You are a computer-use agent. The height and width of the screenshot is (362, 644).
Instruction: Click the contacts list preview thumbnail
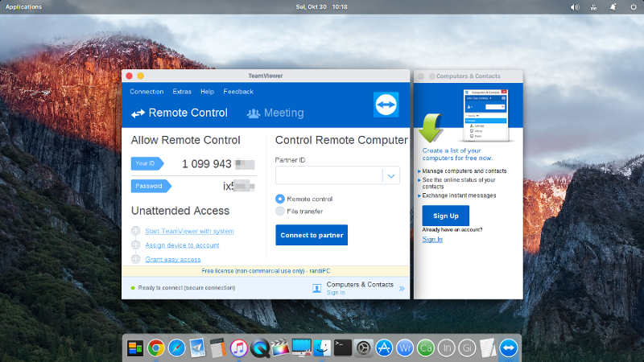pyautogui.click(x=485, y=115)
